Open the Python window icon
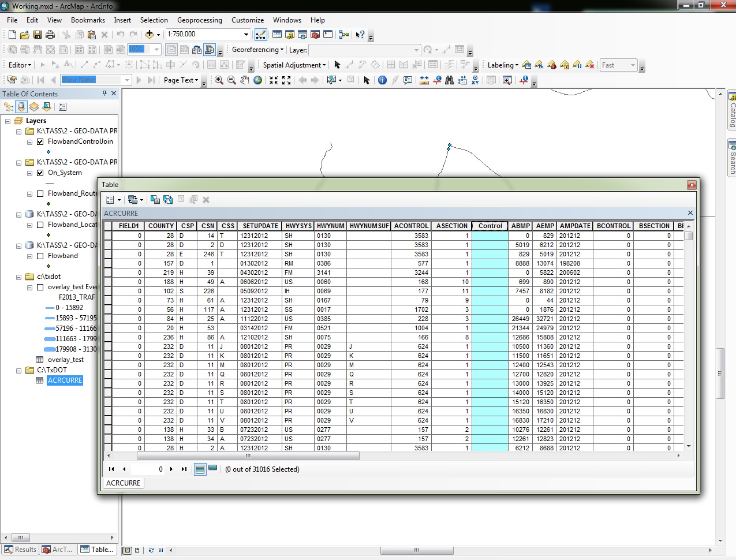The image size is (736, 560). click(x=328, y=35)
